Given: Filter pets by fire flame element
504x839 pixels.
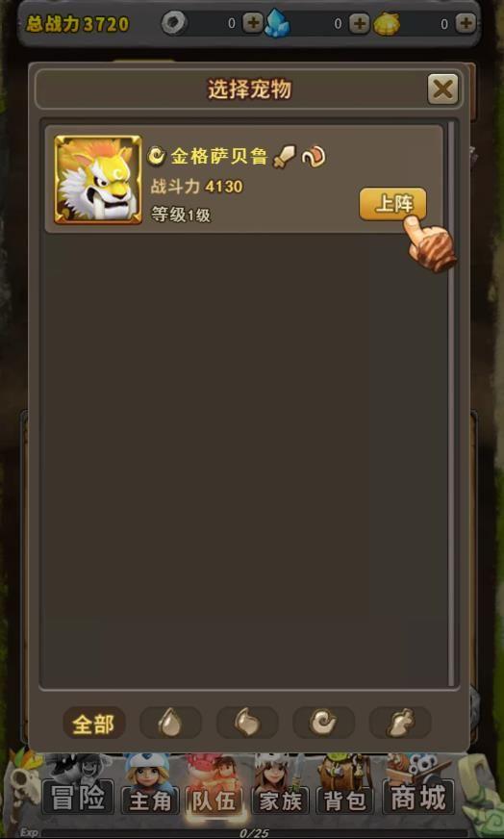Looking at the screenshot, I should click(x=247, y=724).
